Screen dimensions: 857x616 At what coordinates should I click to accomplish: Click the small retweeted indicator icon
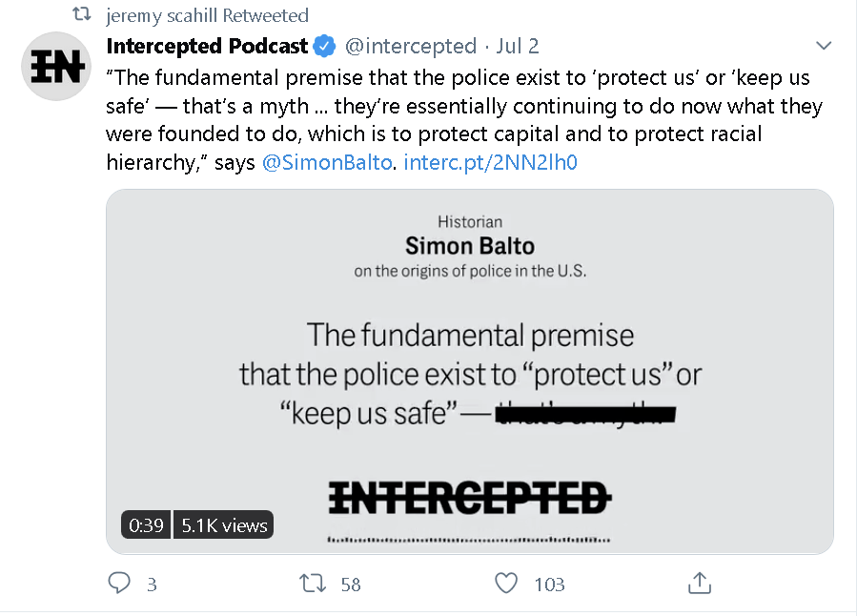tap(82, 14)
